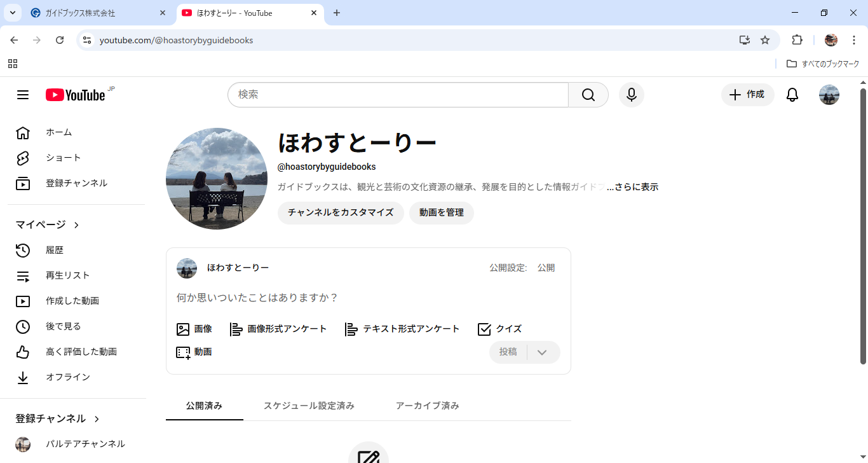Click the YouTube search input field

(x=398, y=95)
